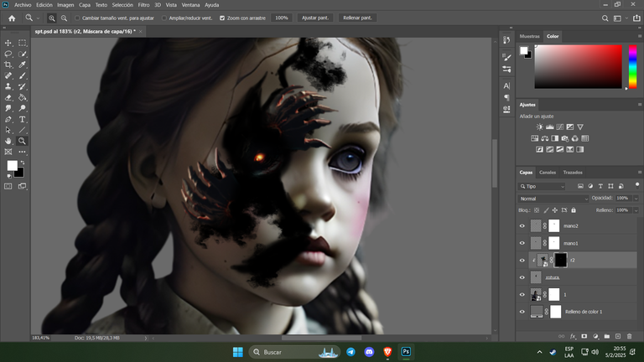644x362 pixels.
Task: Switch to the Muestras tab
Action: tap(529, 36)
